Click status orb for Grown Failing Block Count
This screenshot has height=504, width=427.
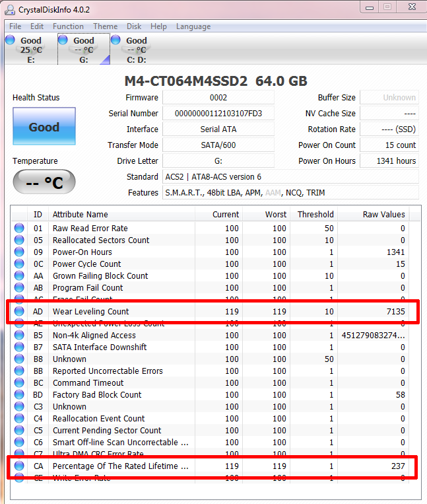point(19,275)
